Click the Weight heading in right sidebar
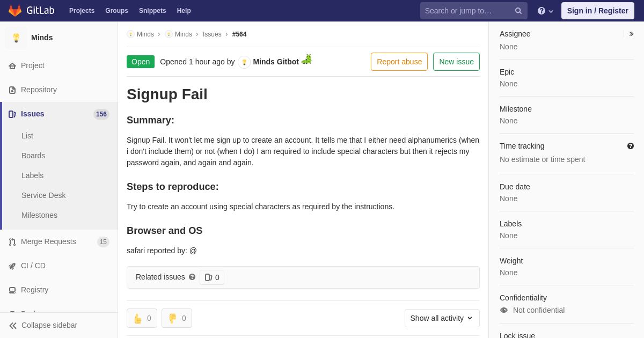Viewport: 644px width, 338px height. (511, 261)
